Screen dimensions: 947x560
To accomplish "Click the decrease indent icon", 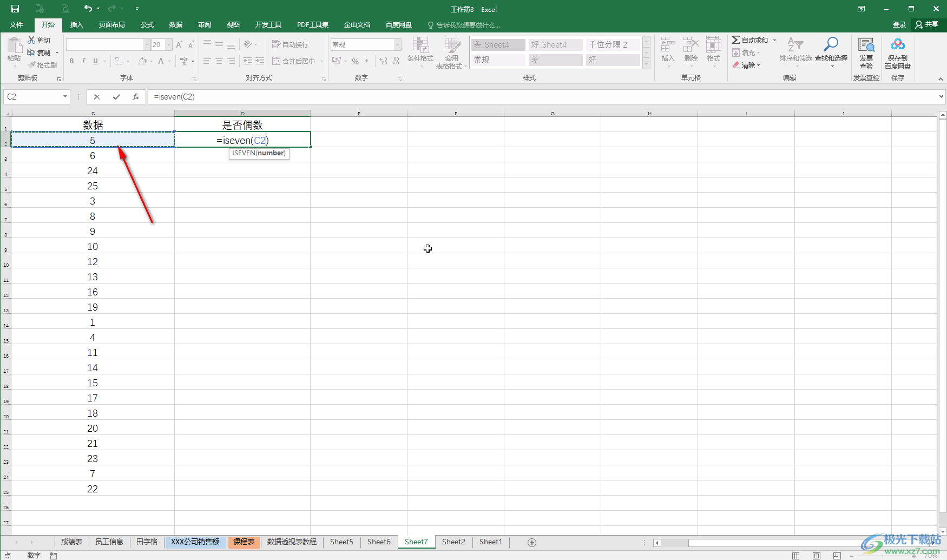I will [248, 61].
